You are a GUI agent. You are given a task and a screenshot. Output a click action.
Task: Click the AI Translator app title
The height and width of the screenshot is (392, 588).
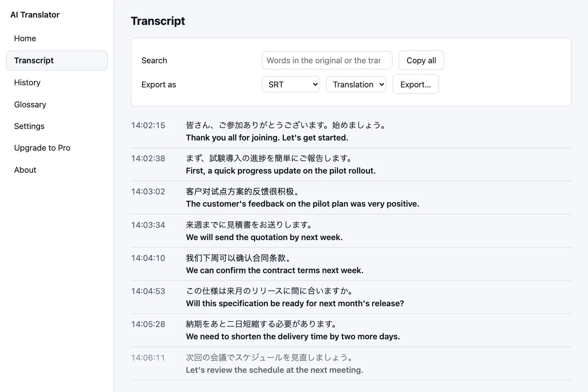[x=35, y=15]
